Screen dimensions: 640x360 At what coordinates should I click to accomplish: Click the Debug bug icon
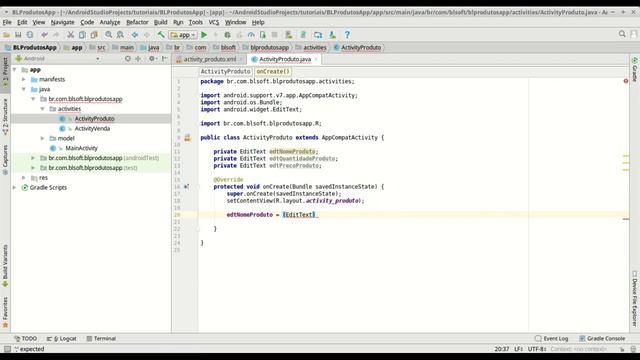pyautogui.click(x=227, y=35)
